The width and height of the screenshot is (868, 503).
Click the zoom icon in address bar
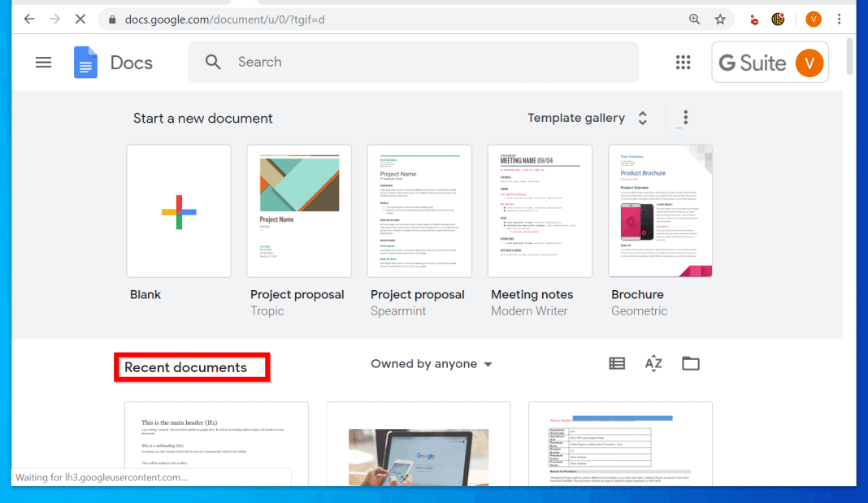(x=695, y=18)
